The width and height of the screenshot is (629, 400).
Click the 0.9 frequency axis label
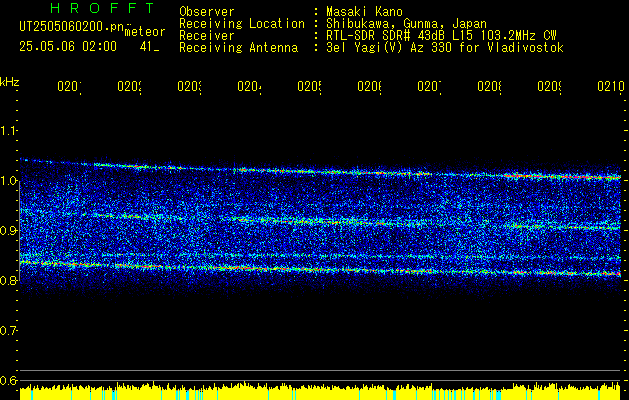8,230
